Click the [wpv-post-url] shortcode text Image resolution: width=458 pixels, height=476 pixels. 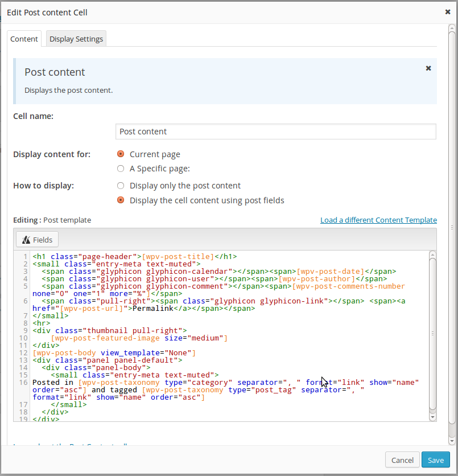(91, 309)
